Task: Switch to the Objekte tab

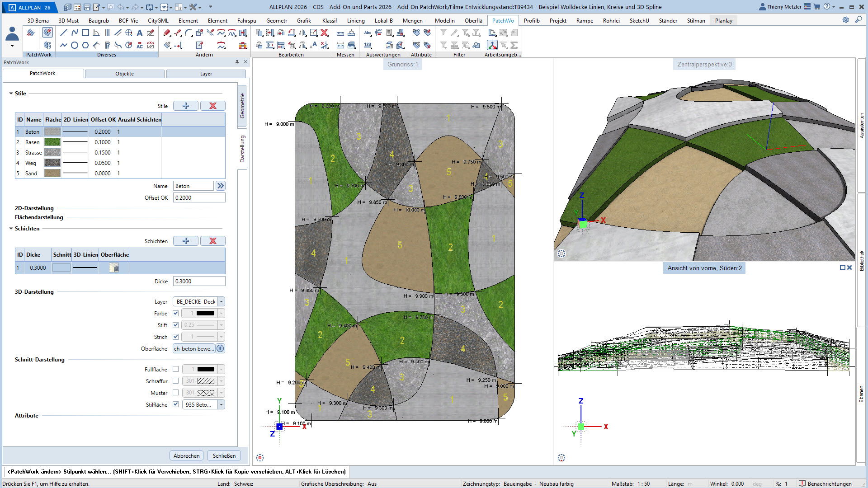Action: coord(124,74)
